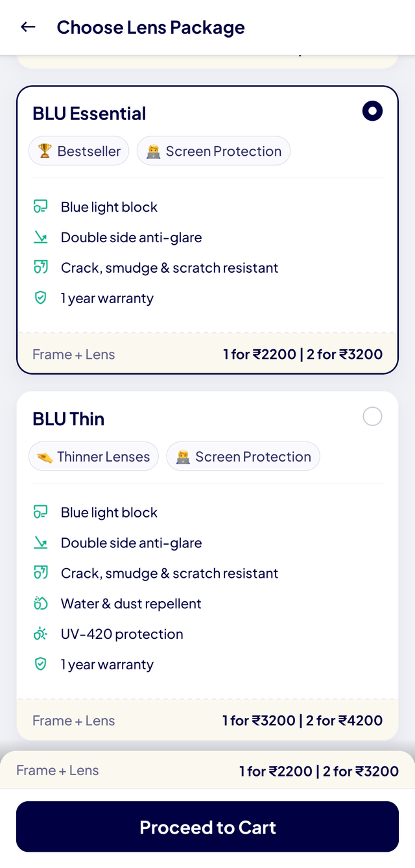The width and height of the screenshot is (415, 868).
Task: Tap Screen Protection tag in BLU Essential
Action: (213, 151)
